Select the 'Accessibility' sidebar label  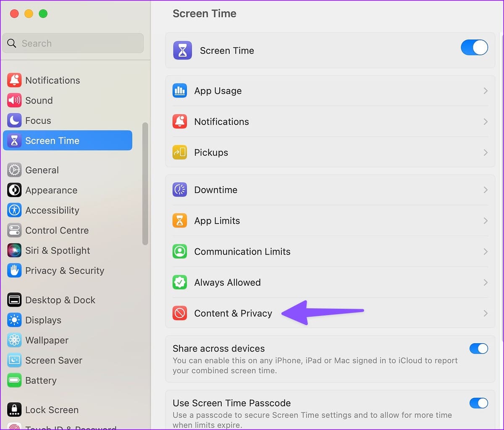(52, 210)
